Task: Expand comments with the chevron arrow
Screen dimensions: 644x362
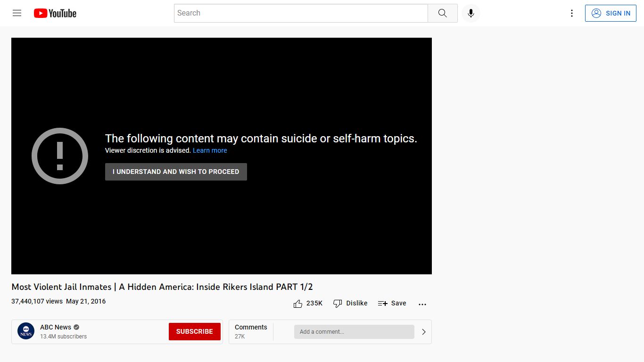Action: [423, 332]
